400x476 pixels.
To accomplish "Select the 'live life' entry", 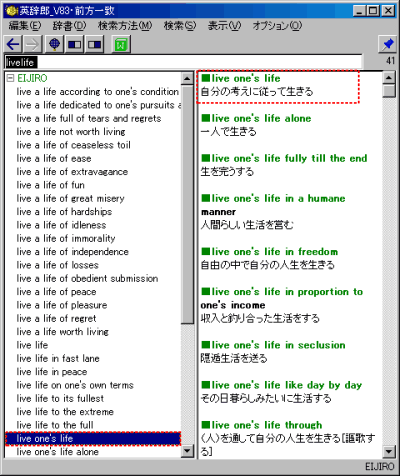I will click(32, 345).
